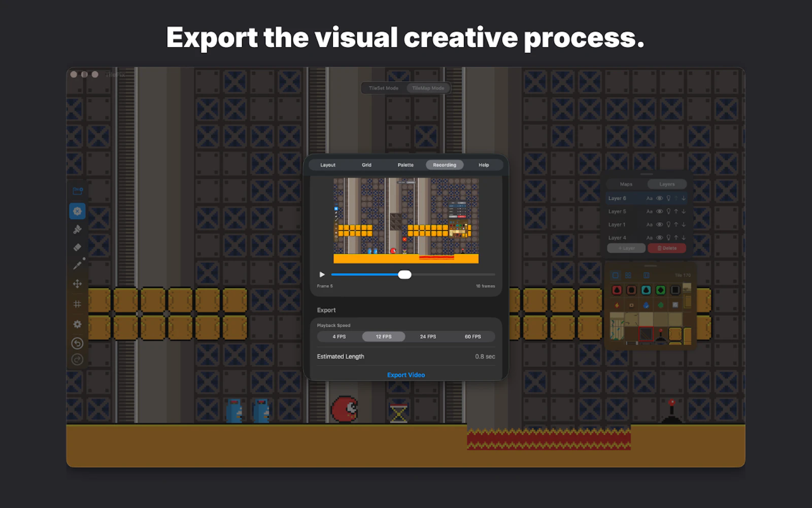Switch to the Maps tab

626,184
